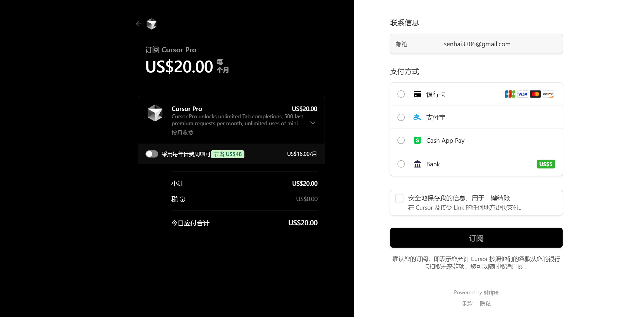The width and height of the screenshot is (644, 317).
Task: Select the Cash App Pay radio button
Action: tap(401, 140)
